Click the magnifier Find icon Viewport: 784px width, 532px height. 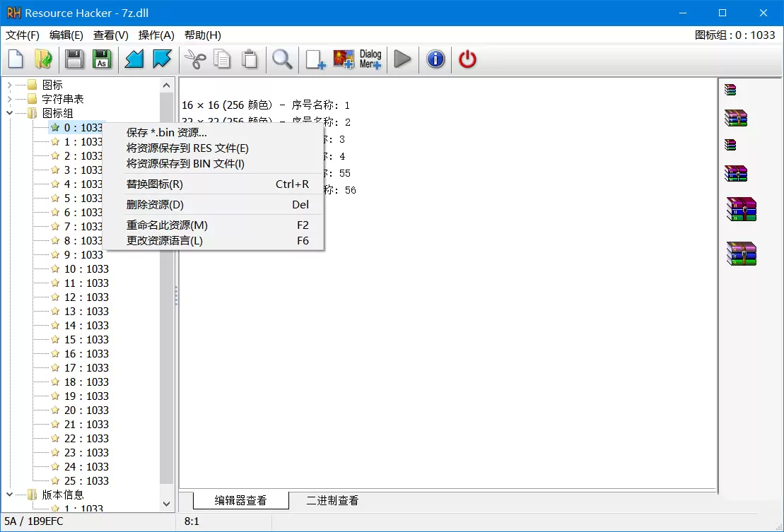(282, 59)
